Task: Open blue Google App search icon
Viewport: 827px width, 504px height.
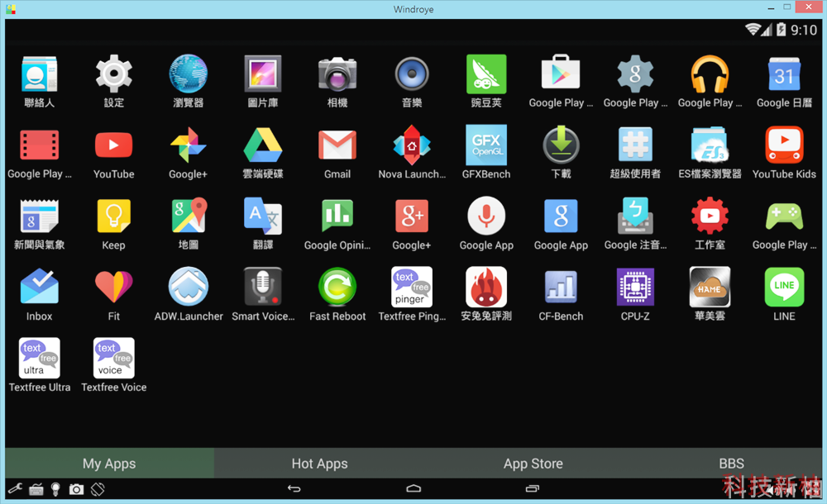Action: tap(562, 216)
